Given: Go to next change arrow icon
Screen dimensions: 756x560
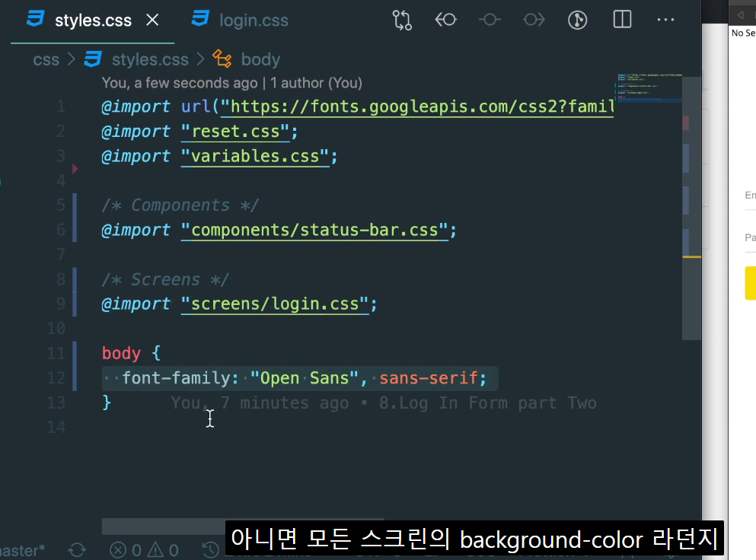Looking at the screenshot, I should pos(534,20).
